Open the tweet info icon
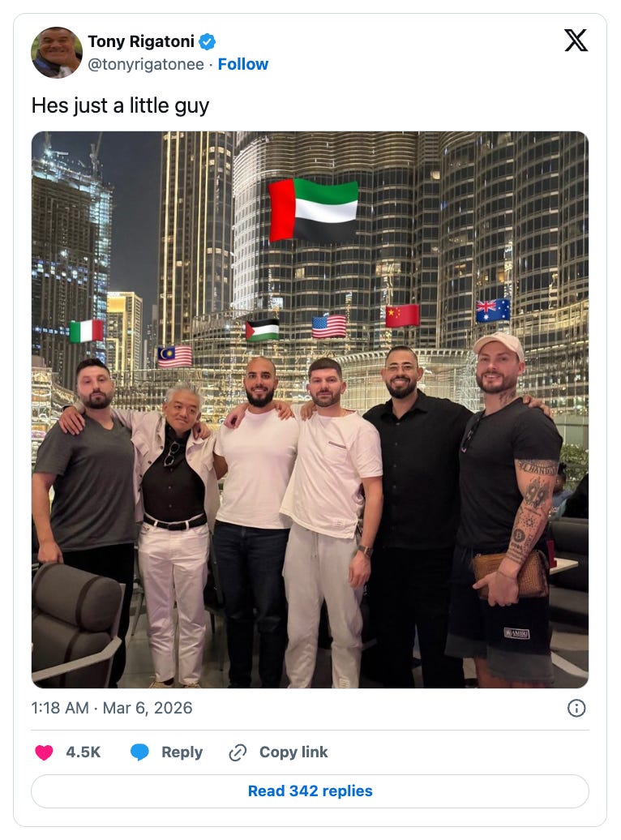Viewport: 621px width, 840px height. (576, 708)
